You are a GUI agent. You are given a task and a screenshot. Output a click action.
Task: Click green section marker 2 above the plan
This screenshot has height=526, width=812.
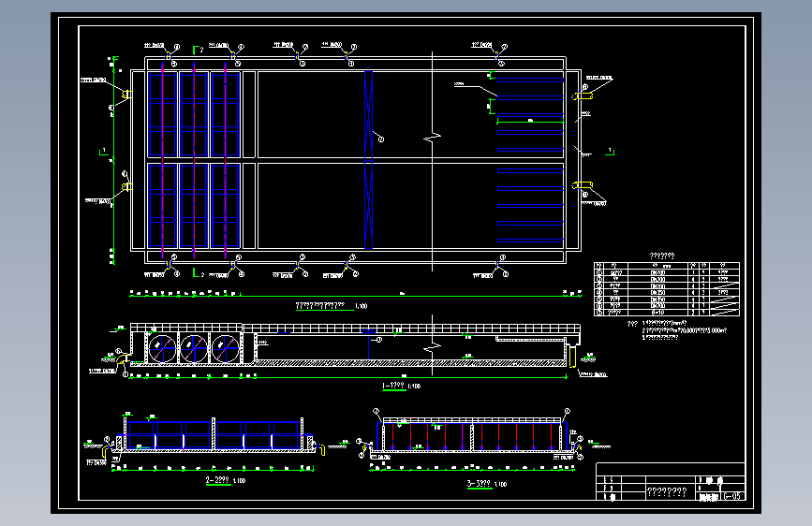point(198,50)
